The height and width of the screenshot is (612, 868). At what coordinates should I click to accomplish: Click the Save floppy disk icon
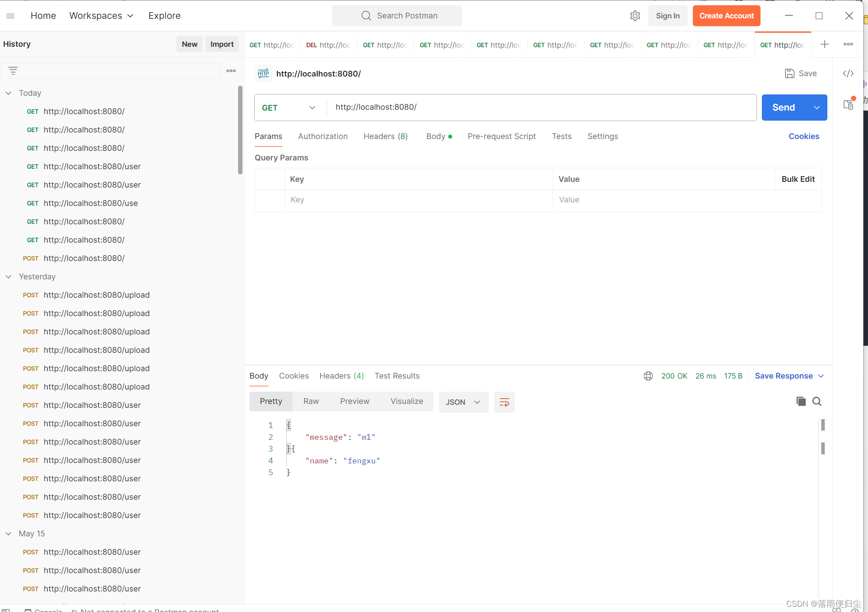point(790,73)
